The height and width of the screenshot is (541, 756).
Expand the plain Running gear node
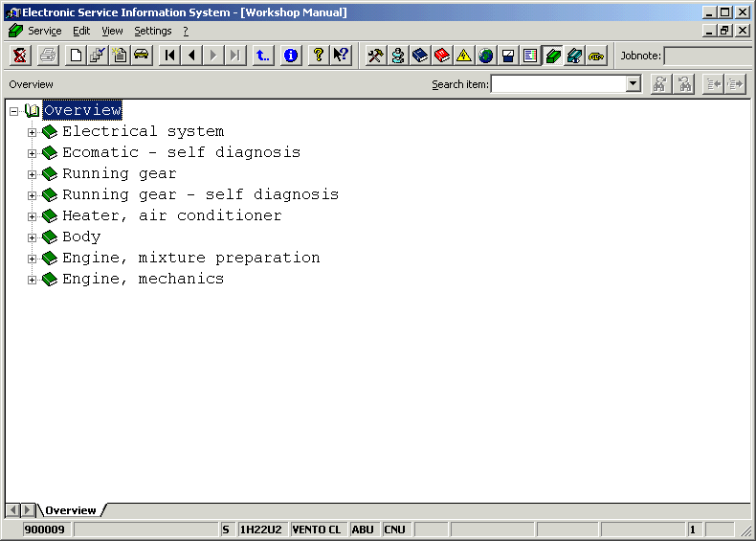click(32, 174)
